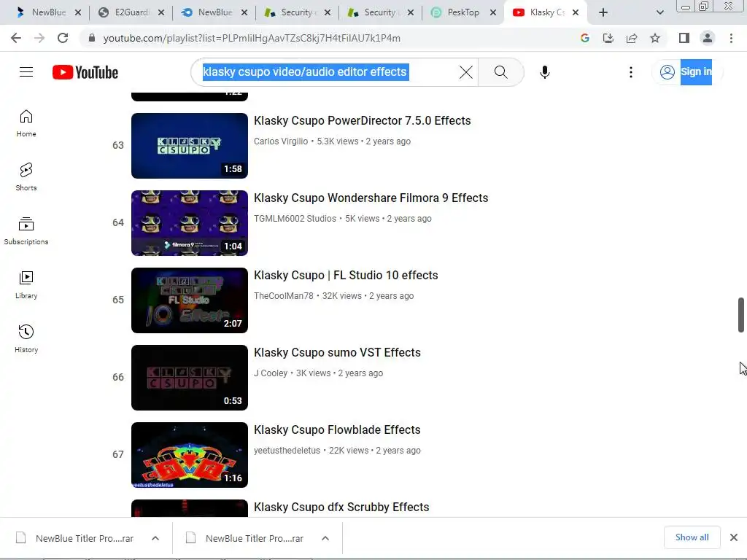747x560 pixels.
Task: Close the PeskTop tab
Action: (493, 12)
